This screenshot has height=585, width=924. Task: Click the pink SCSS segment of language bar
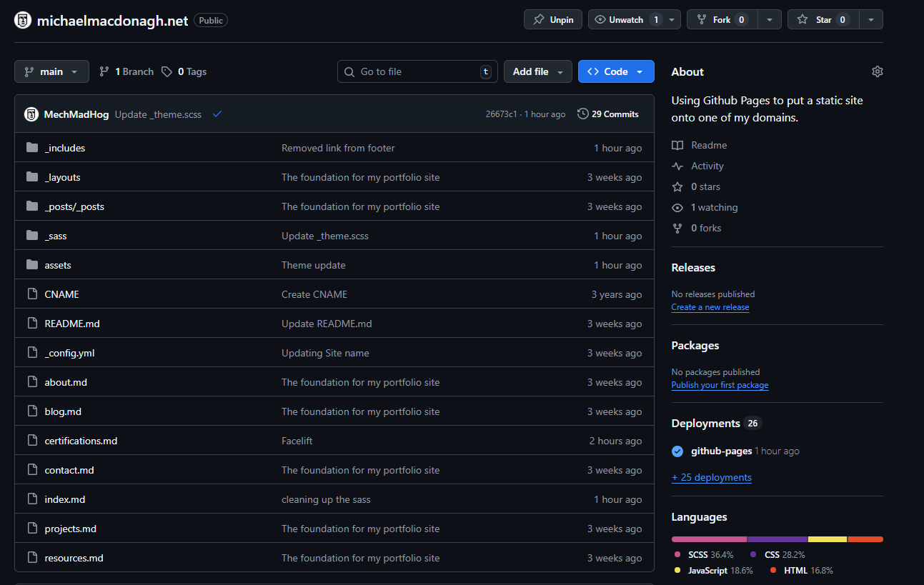[709, 539]
